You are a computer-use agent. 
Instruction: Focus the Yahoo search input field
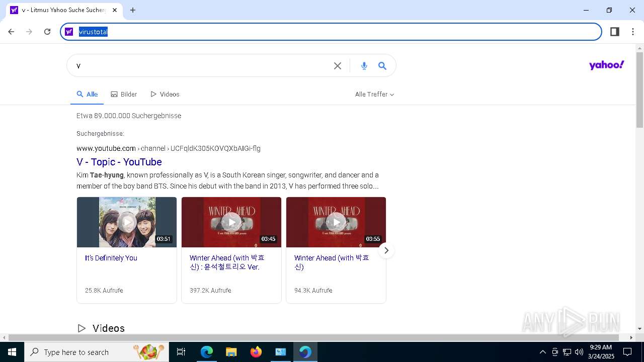tap(201, 66)
